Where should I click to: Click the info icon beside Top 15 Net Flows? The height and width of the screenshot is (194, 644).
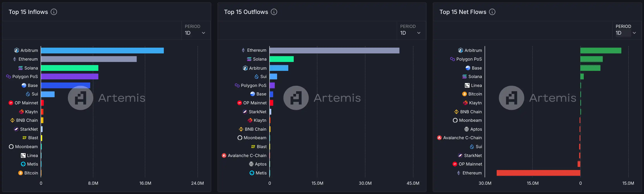pyautogui.click(x=492, y=12)
